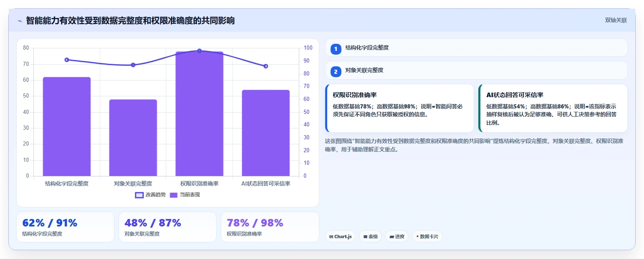This screenshot has width=644, height=259.
Task: Click the blue number 2 badge
Action: pos(336,72)
